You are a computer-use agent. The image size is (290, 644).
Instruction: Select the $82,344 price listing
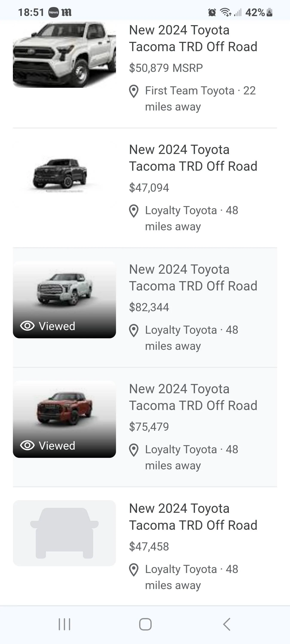click(x=149, y=307)
